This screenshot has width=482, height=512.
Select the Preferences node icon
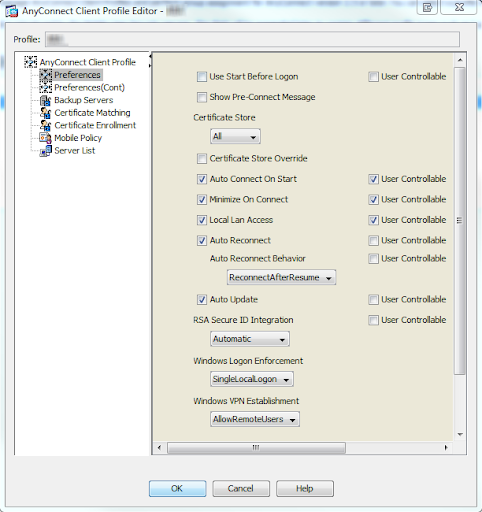click(x=46, y=75)
